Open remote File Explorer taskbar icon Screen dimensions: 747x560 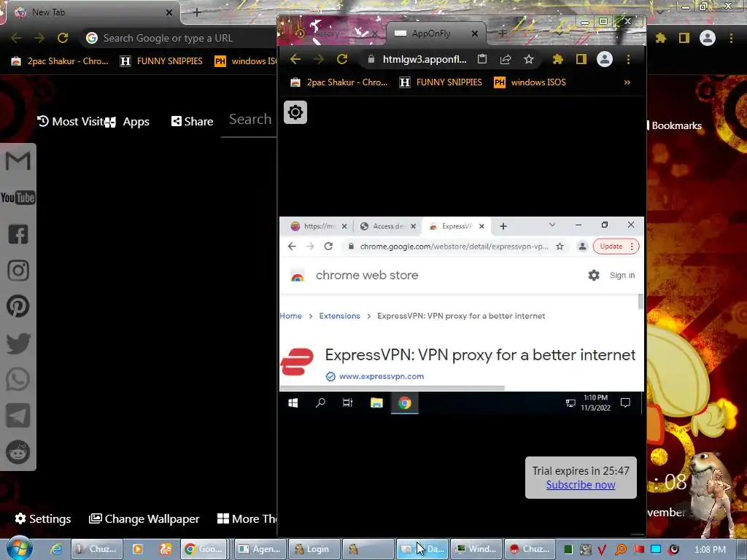click(376, 402)
